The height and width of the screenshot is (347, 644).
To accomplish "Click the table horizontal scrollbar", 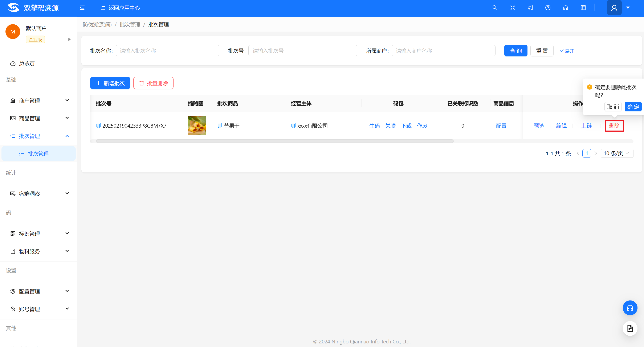I will click(x=274, y=141).
